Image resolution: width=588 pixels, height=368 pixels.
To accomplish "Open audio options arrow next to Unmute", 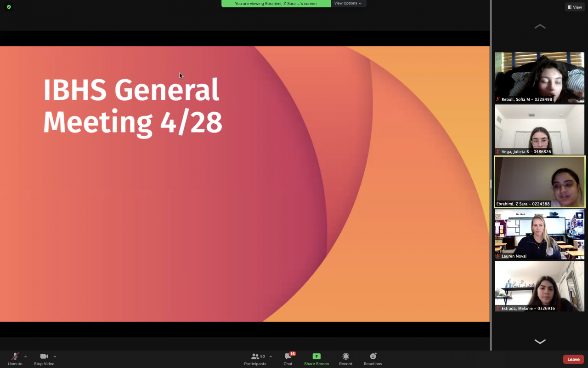I will tap(26, 356).
